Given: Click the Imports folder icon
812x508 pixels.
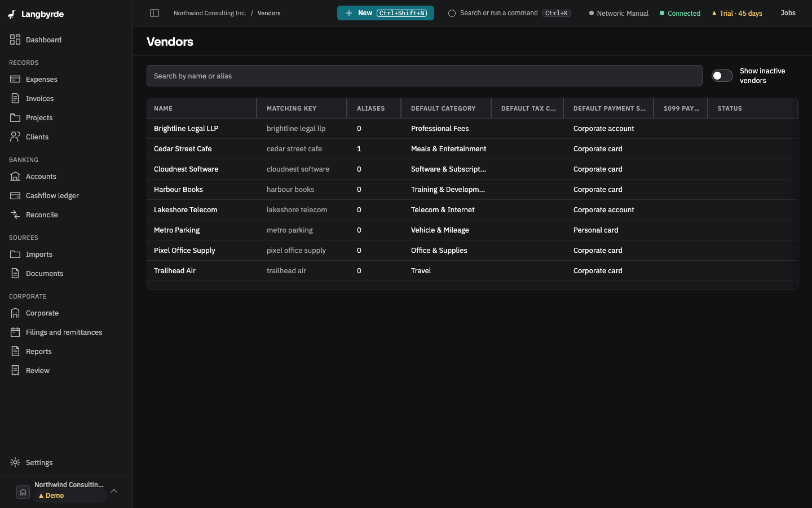Looking at the screenshot, I should [x=15, y=254].
